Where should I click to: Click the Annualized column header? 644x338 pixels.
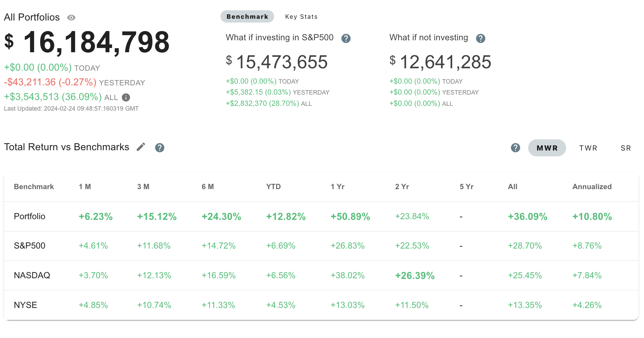(592, 186)
